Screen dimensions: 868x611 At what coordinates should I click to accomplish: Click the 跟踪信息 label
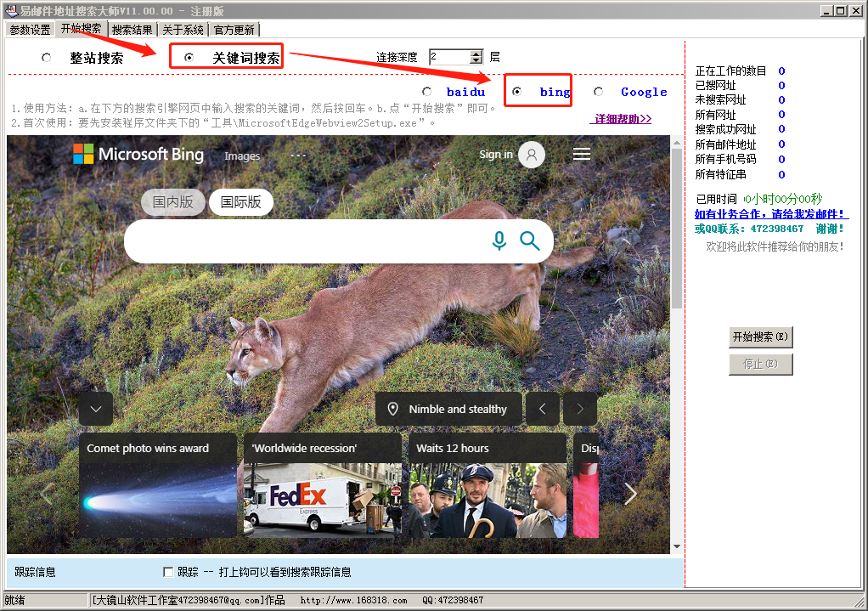tap(35, 572)
